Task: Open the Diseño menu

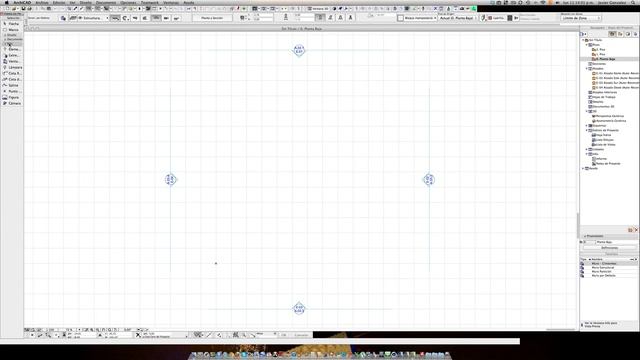Action: point(86,2)
